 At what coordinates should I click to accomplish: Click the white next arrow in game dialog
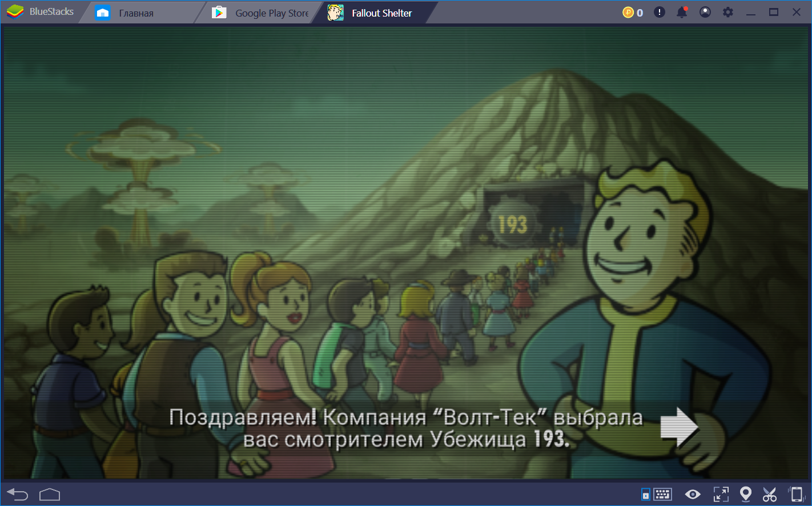pyautogui.click(x=679, y=427)
